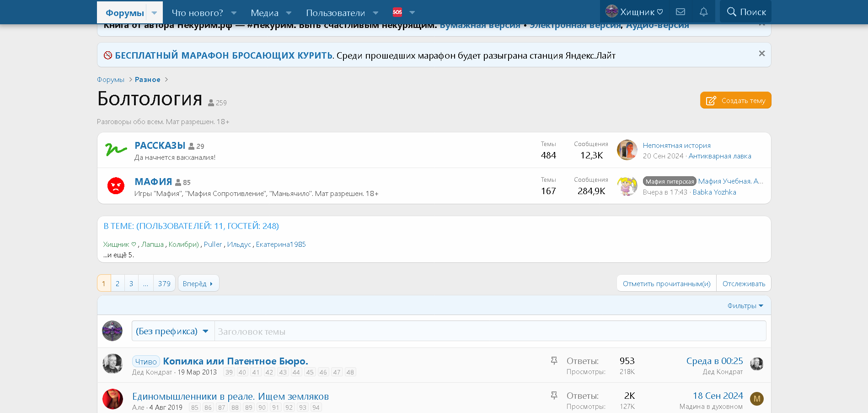Screen dimensions: 868x413
Task: Click the РАССКАЗЫ green scribble forum icon
Action: (116, 150)
